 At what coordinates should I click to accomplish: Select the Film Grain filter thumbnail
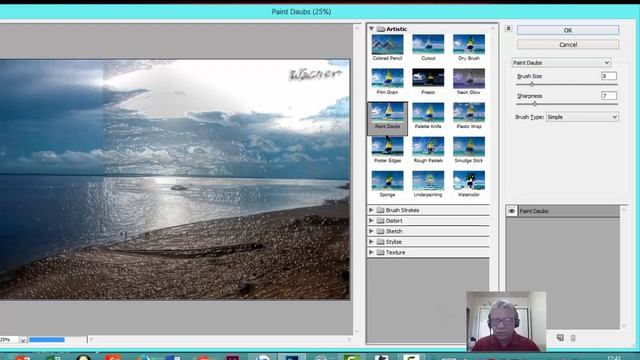pyautogui.click(x=387, y=79)
